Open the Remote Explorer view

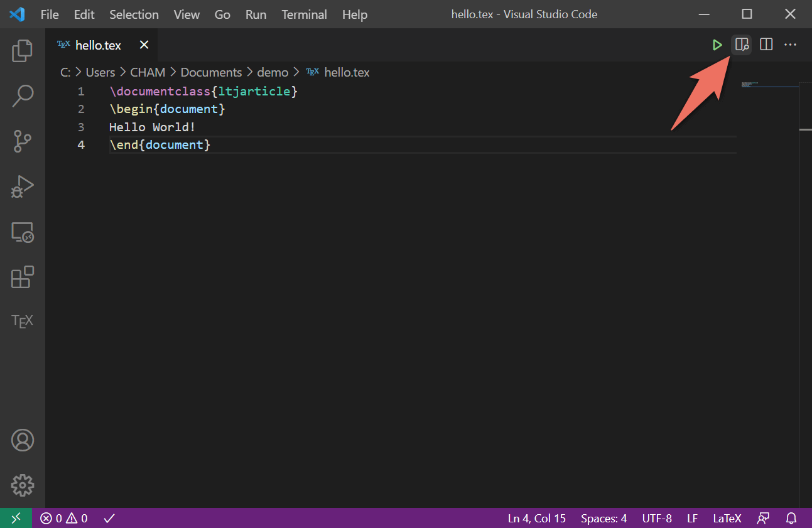pyautogui.click(x=23, y=232)
